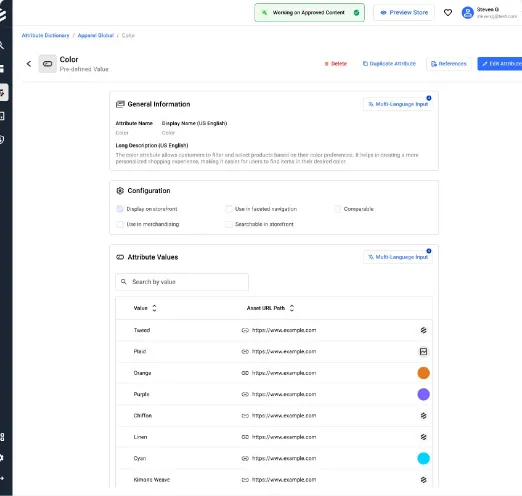This screenshot has height=496, width=522.
Task: Open the Steven G user avatar menu
Action: coord(468,13)
